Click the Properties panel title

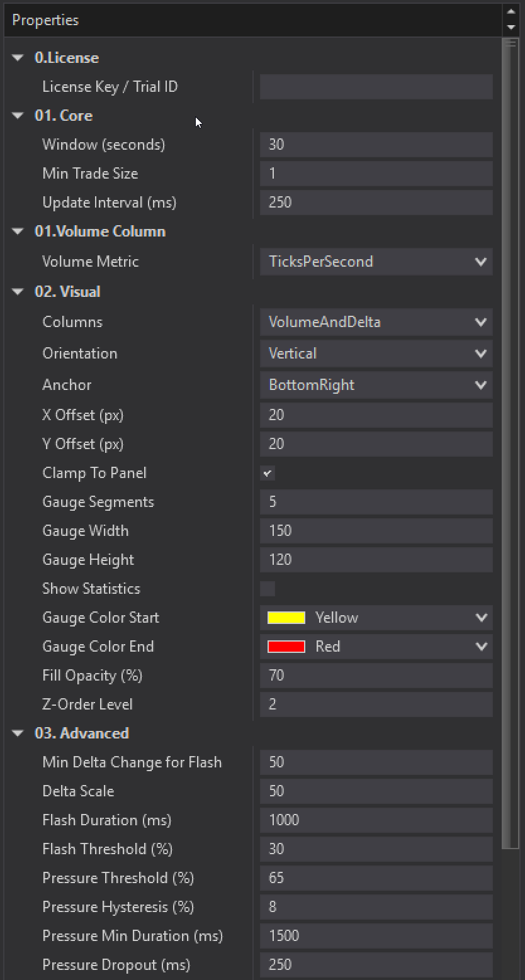point(45,20)
